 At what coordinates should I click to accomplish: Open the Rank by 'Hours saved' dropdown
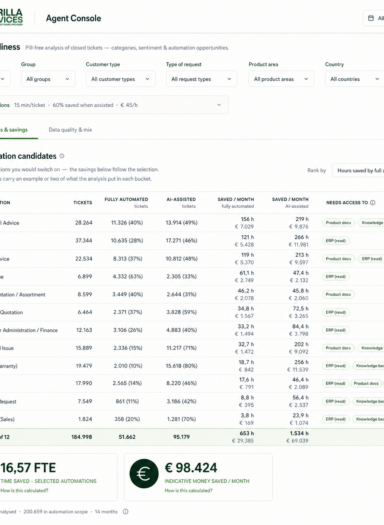coord(358,170)
